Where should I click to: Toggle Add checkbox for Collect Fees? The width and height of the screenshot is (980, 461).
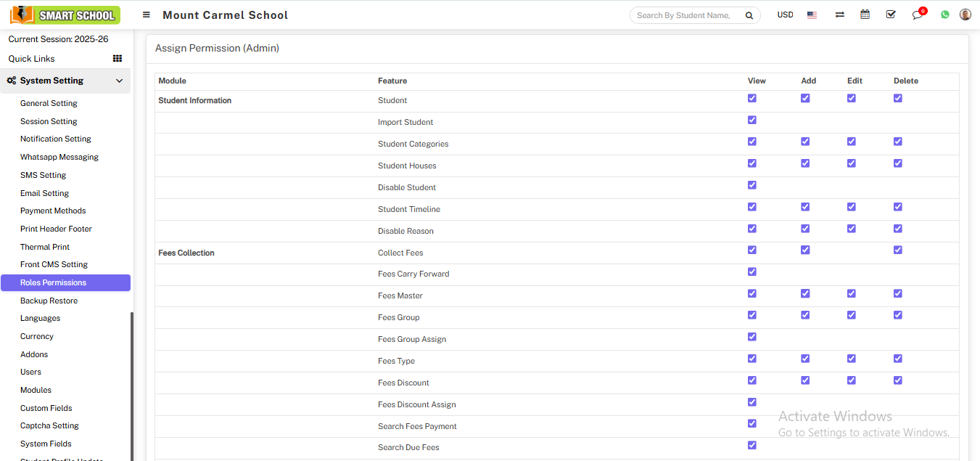tap(805, 250)
